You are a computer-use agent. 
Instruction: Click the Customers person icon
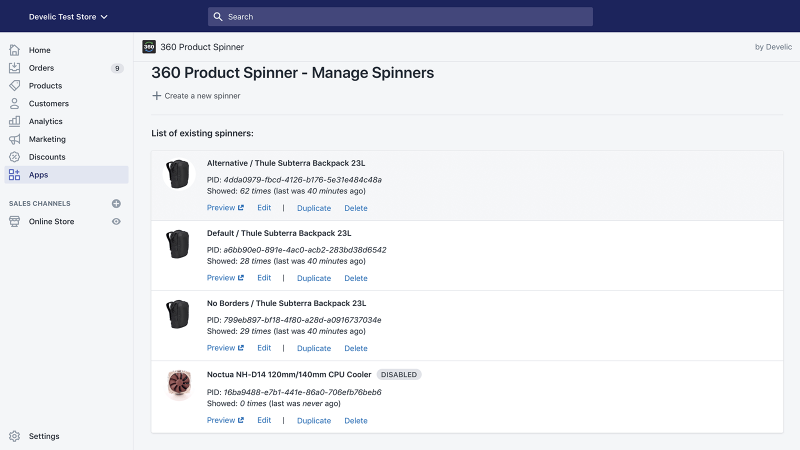14,104
